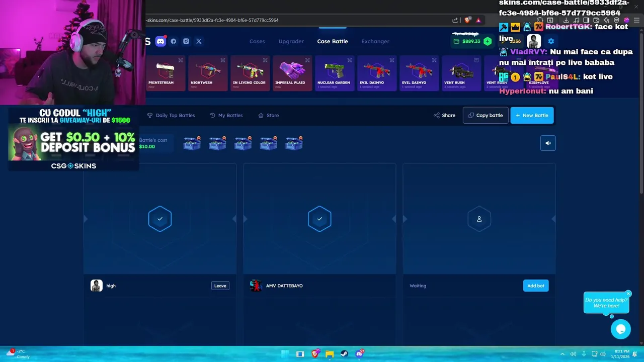Open the Nuclear Garden drop card
This screenshot has height=362, width=644.
(x=335, y=73)
